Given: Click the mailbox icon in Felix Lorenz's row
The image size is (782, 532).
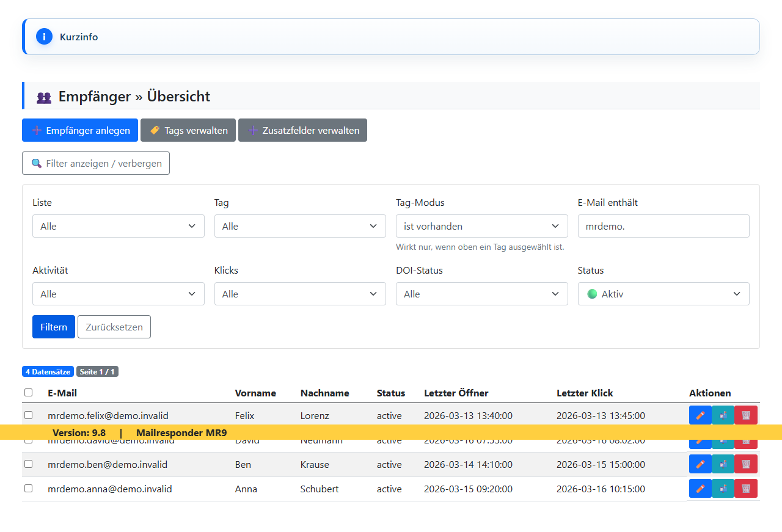Looking at the screenshot, I should click(723, 415).
